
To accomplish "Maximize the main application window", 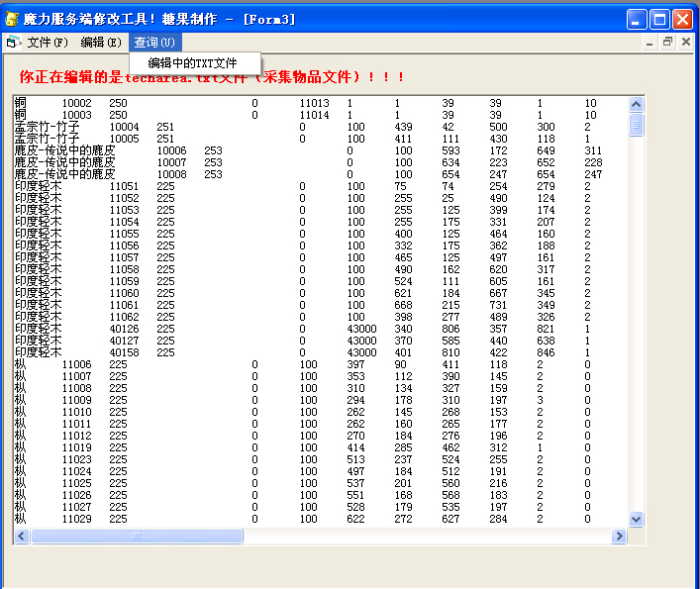I will (659, 20).
